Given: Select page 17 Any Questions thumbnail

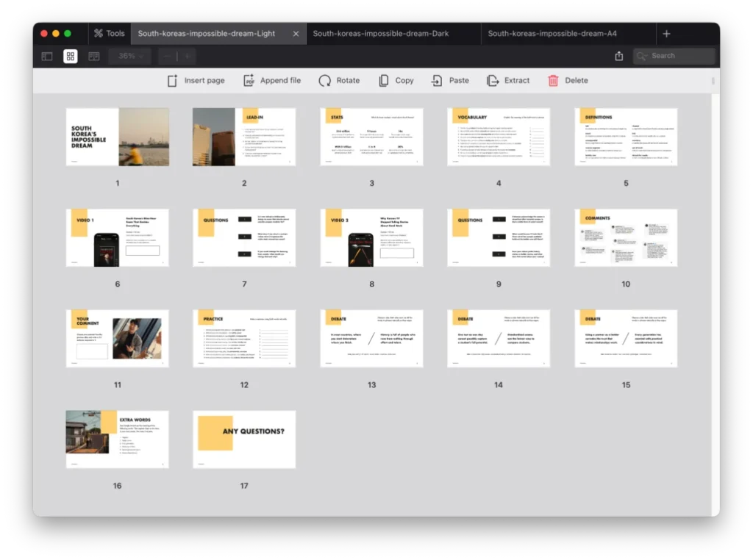Looking at the screenshot, I should [x=244, y=439].
